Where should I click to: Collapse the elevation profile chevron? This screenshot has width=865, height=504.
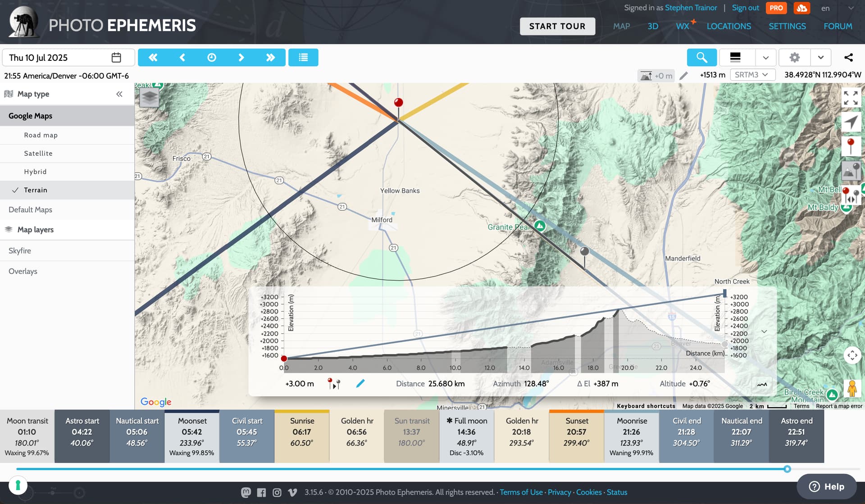point(764,331)
